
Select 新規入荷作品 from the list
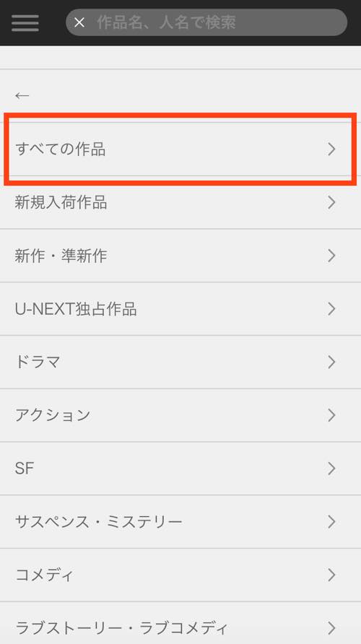pos(180,202)
